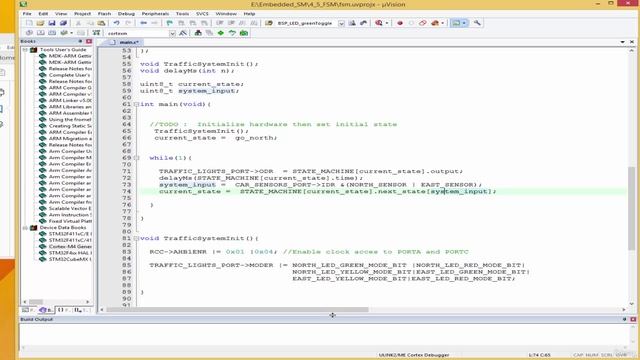Click the green Select Software Packs icon

pyautogui.click(x=244, y=33)
